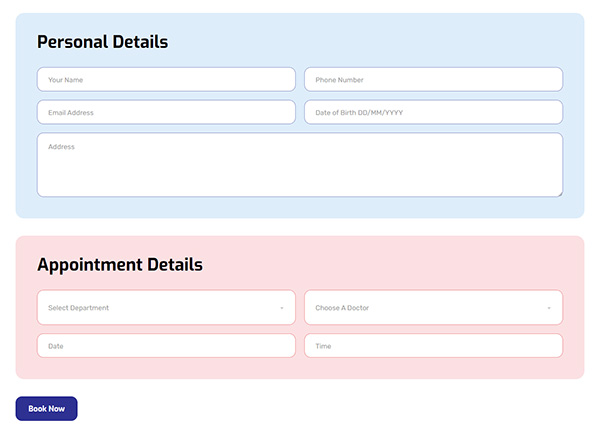Grab the Address textarea resize handle
The width and height of the screenshot is (600, 436).
point(559,193)
